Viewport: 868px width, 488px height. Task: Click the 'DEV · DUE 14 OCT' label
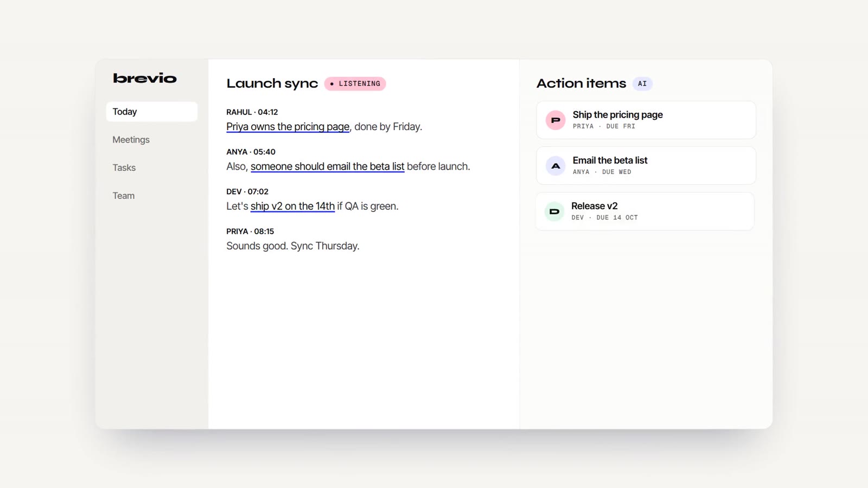coord(604,217)
